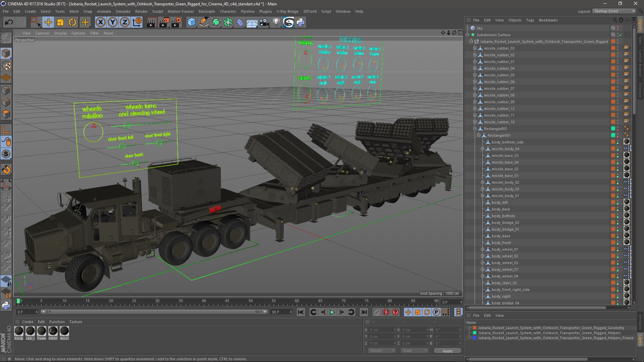Select the Polygons mode icon on left

click(6, 114)
